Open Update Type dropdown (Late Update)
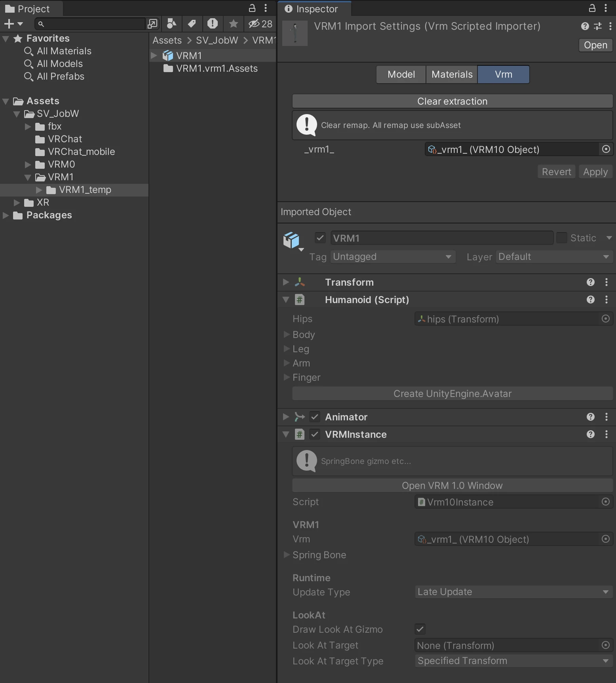Viewport: 616px width, 683px height. [513, 592]
